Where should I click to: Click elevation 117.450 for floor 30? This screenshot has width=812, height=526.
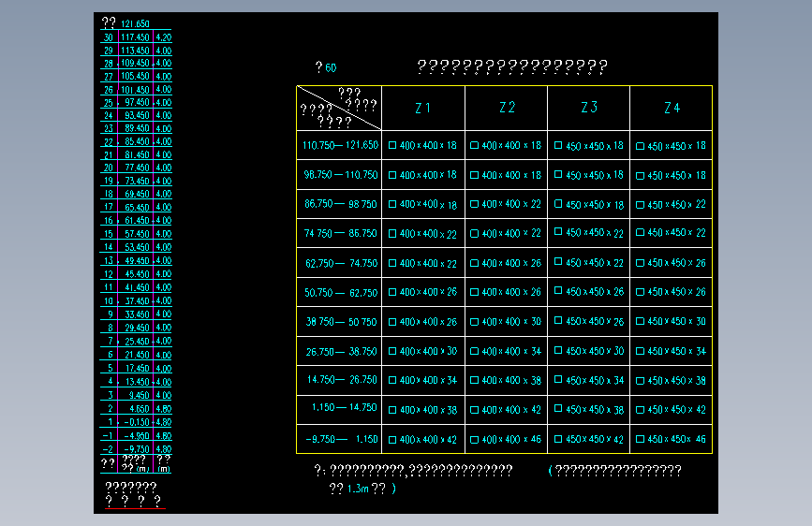click(x=135, y=37)
